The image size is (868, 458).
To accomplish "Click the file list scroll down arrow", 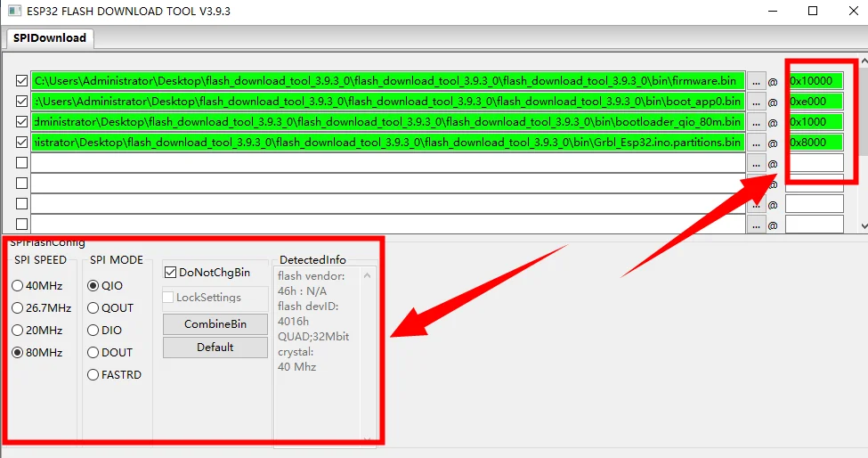I will point(864,226).
